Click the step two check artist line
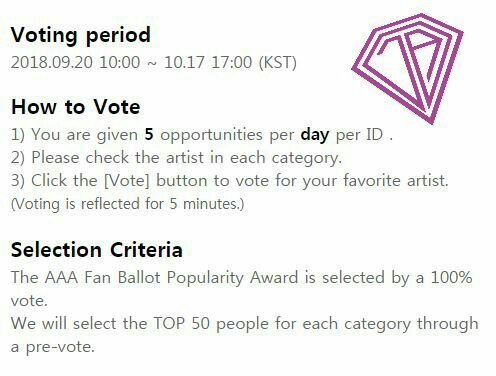Screen dimensions: 496x376 176,158
